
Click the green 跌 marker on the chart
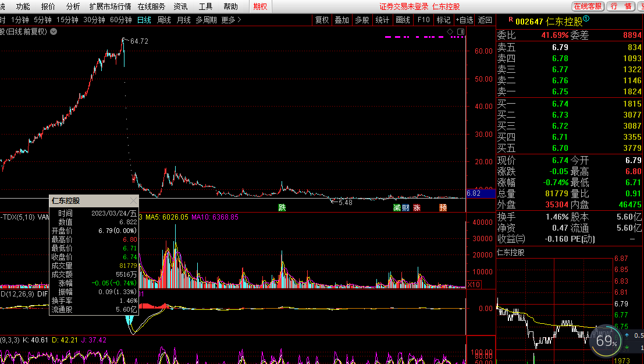[x=282, y=207]
